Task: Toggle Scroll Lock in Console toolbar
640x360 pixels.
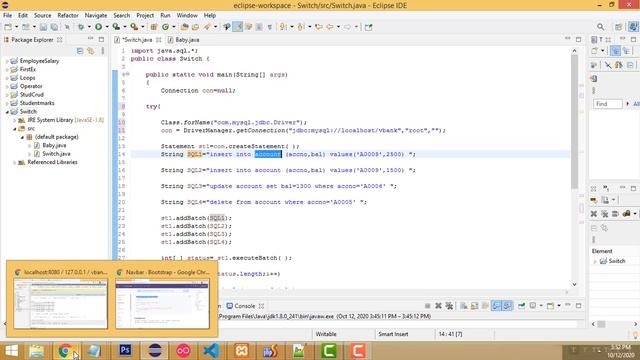Action: 474,306
